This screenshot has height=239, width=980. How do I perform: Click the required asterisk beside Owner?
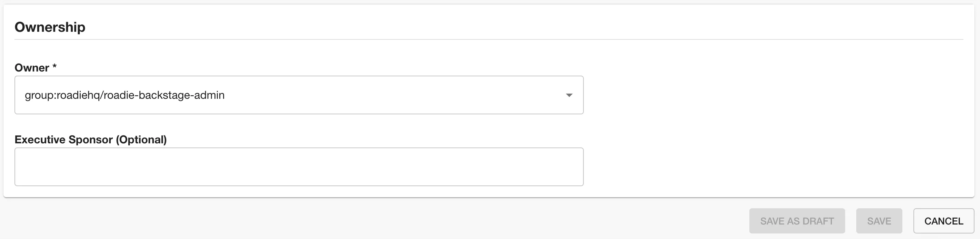point(54,67)
